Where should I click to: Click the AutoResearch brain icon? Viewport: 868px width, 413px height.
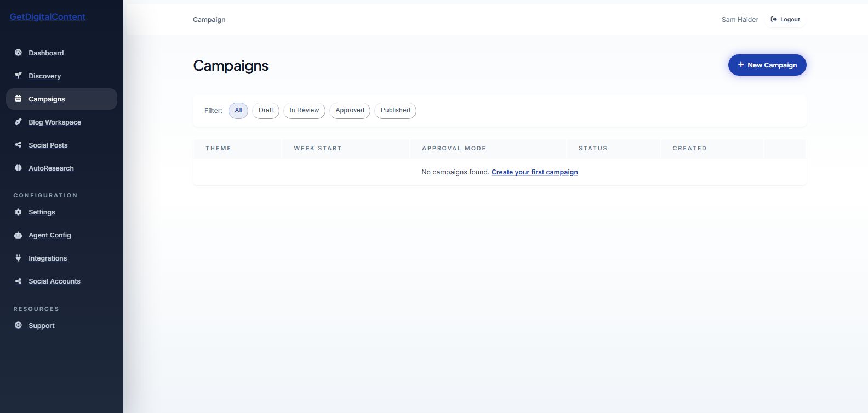coord(18,168)
